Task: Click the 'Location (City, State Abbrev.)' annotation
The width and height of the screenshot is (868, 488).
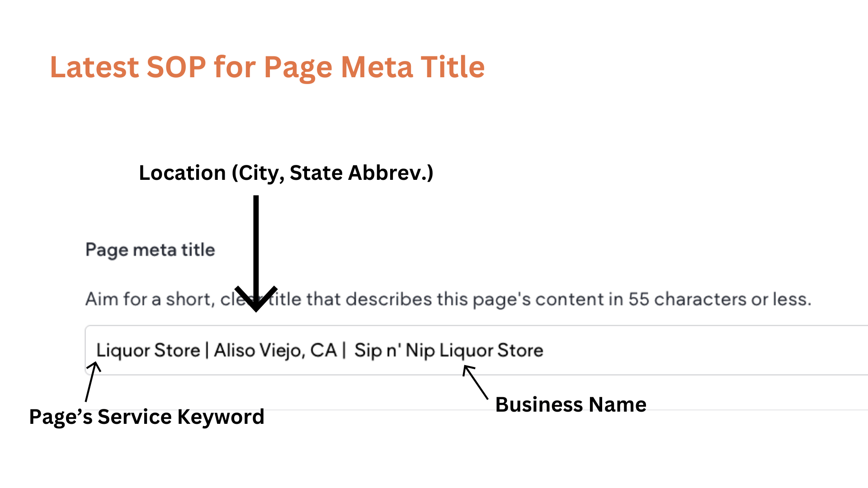Action: (x=286, y=173)
